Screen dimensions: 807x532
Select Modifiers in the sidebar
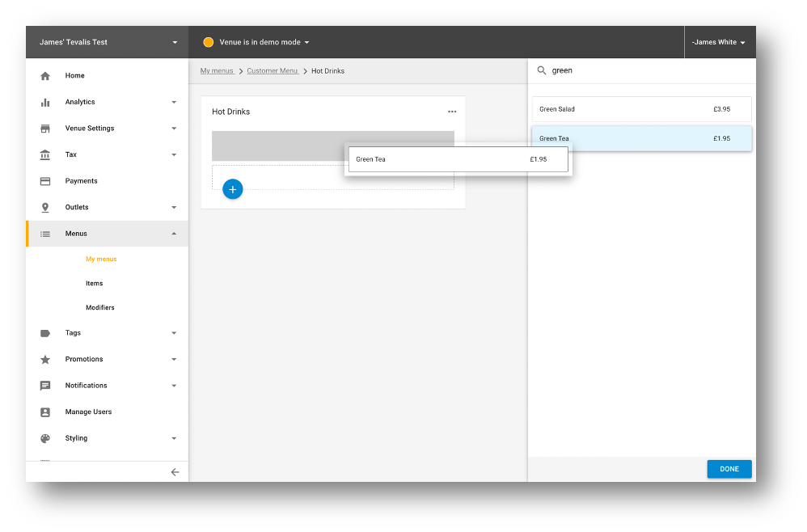[x=99, y=307]
